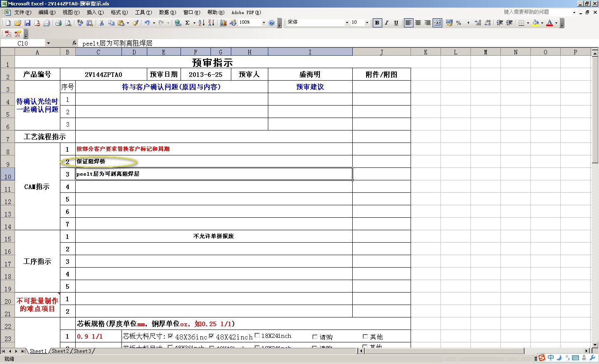Viewport: 599px width, 364px height.
Task: Paste from clipboard icon
Action: point(121,23)
